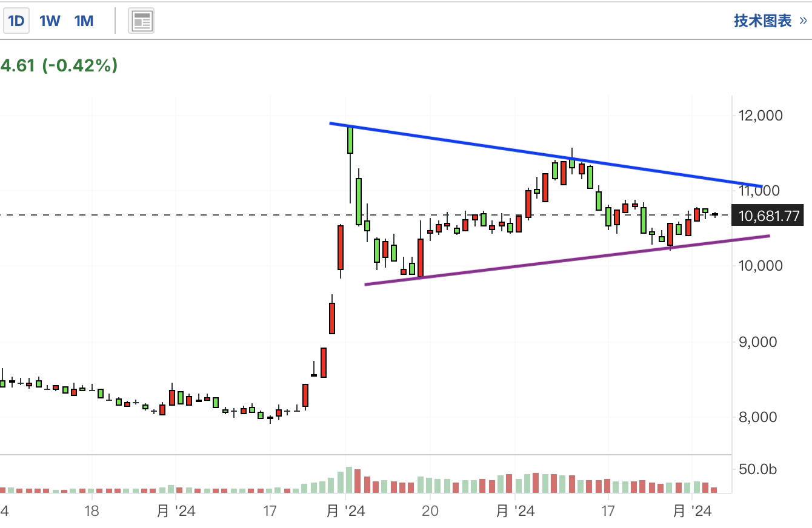Open the 技术图表 technical chart link
812x528 pixels.
(770, 21)
